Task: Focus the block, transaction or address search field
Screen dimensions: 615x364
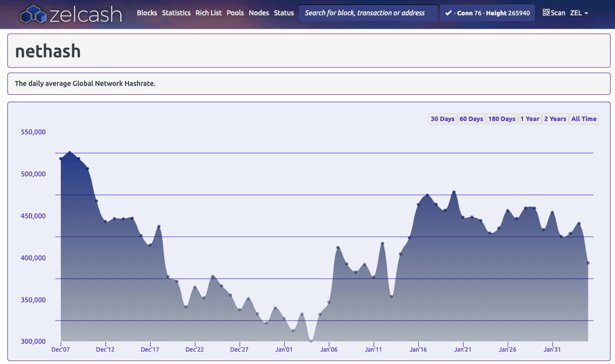Action: [368, 13]
